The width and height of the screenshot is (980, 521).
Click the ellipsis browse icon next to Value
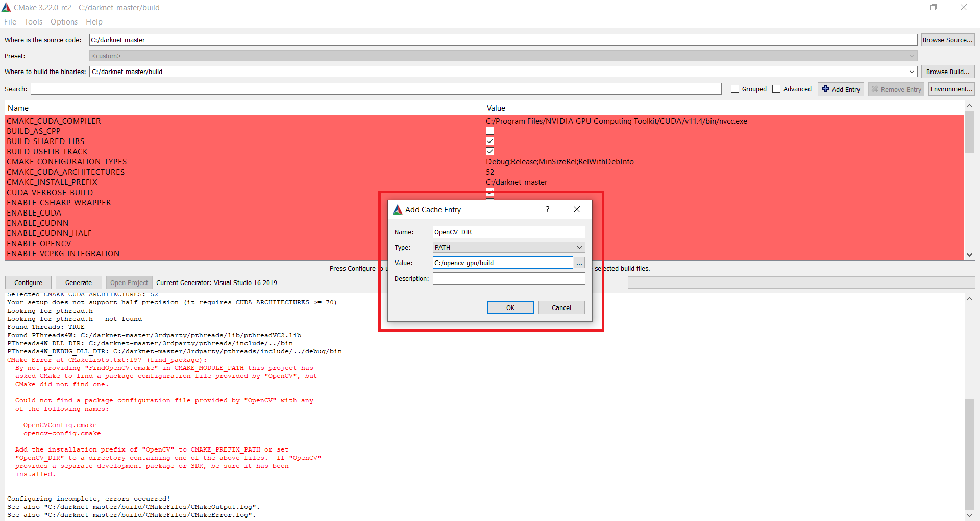[x=579, y=263]
